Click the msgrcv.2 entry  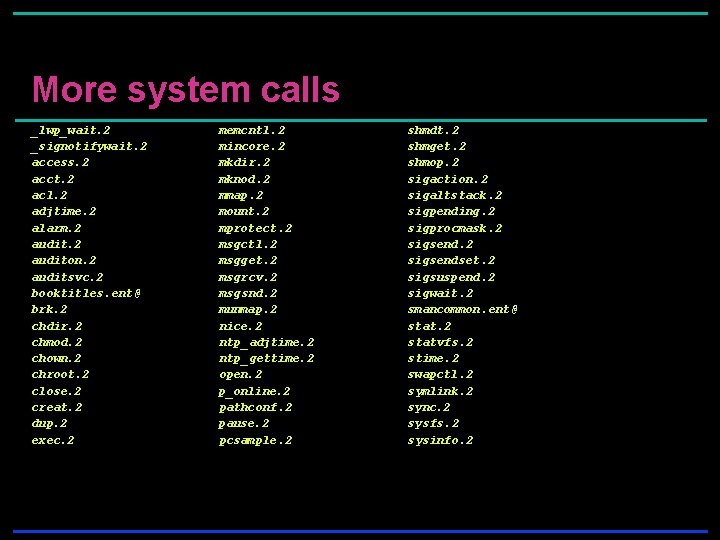point(248,278)
